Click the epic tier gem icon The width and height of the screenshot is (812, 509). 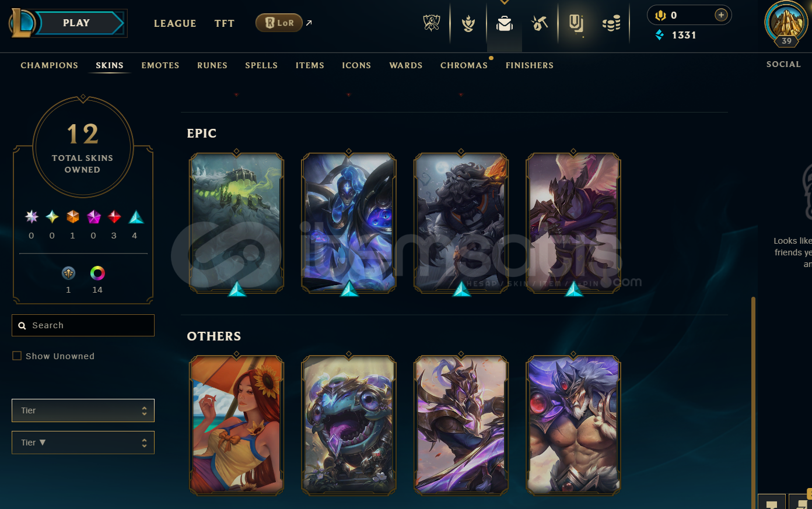[x=136, y=217]
